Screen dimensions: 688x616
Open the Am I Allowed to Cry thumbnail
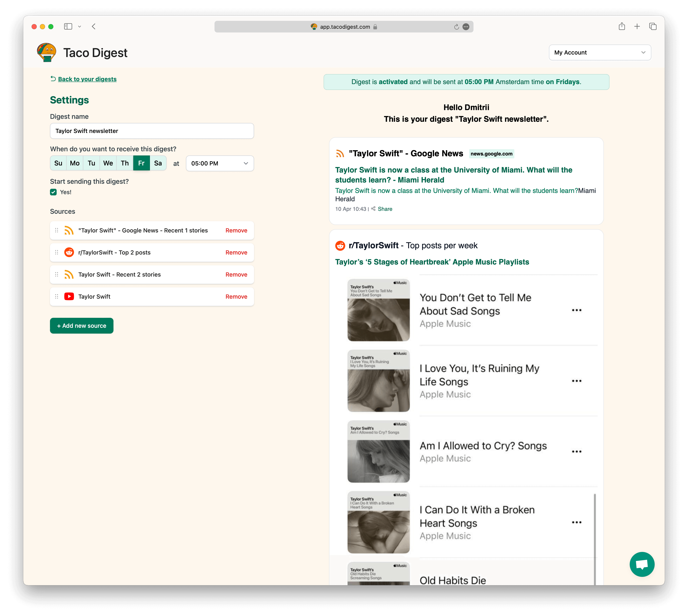pyautogui.click(x=379, y=452)
